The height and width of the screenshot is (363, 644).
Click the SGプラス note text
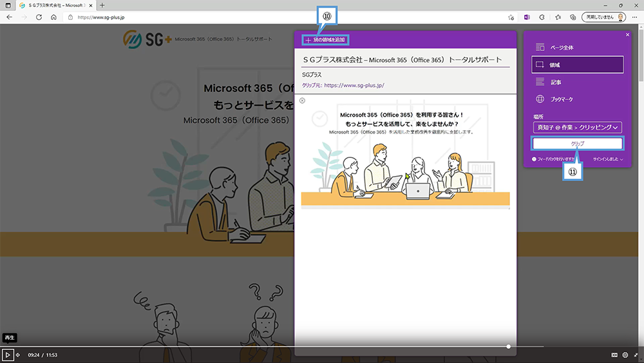(312, 75)
